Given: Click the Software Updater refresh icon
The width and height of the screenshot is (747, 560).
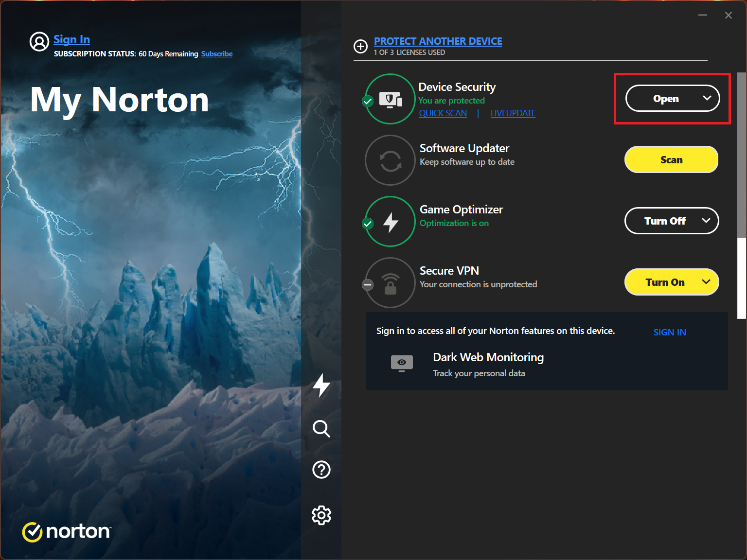Looking at the screenshot, I should [x=391, y=160].
